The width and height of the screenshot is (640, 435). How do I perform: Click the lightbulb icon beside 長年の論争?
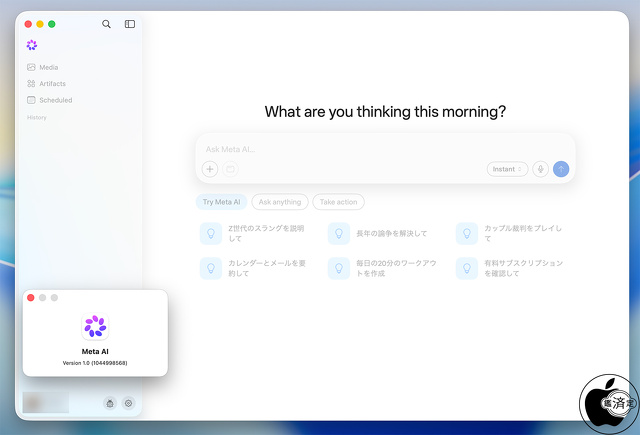(x=339, y=233)
